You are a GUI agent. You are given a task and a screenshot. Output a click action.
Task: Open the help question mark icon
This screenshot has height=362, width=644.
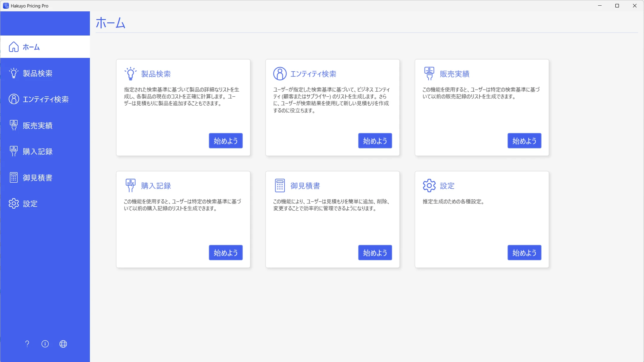coord(27,344)
